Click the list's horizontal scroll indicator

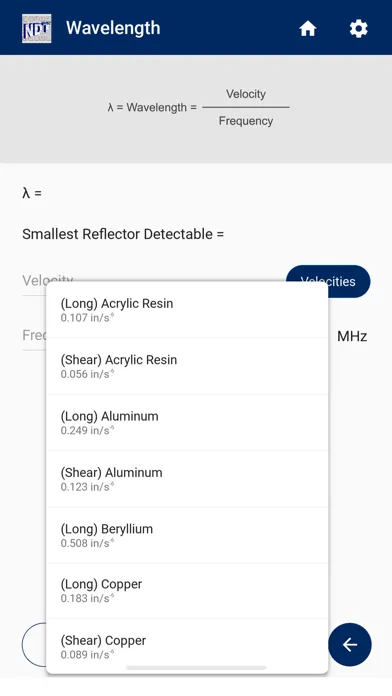coord(196,667)
